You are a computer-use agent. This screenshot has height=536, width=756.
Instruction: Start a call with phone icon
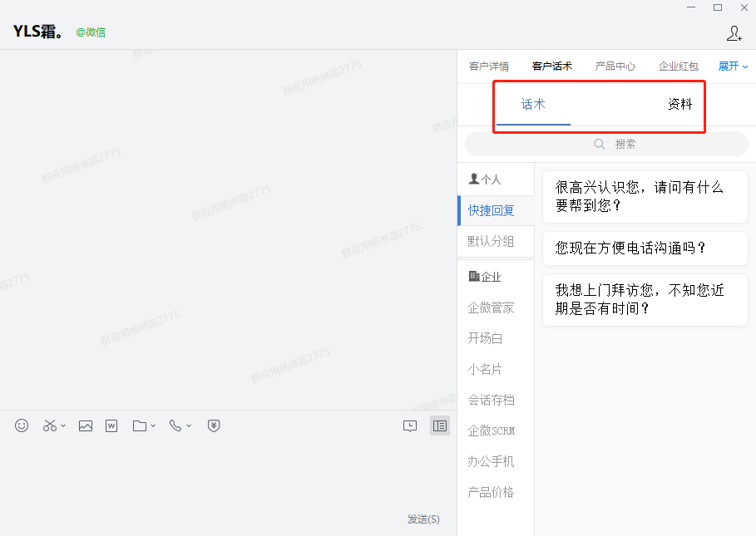point(175,425)
